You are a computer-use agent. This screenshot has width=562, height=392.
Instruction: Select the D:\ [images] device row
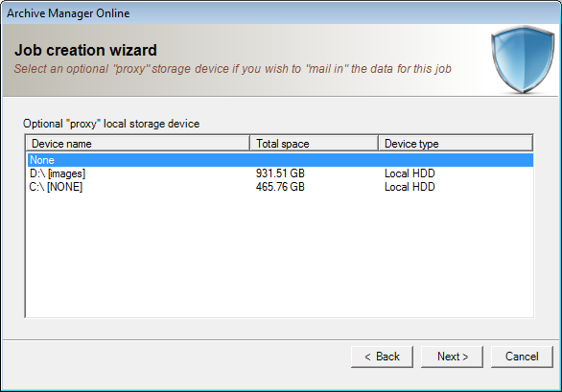tap(280, 173)
